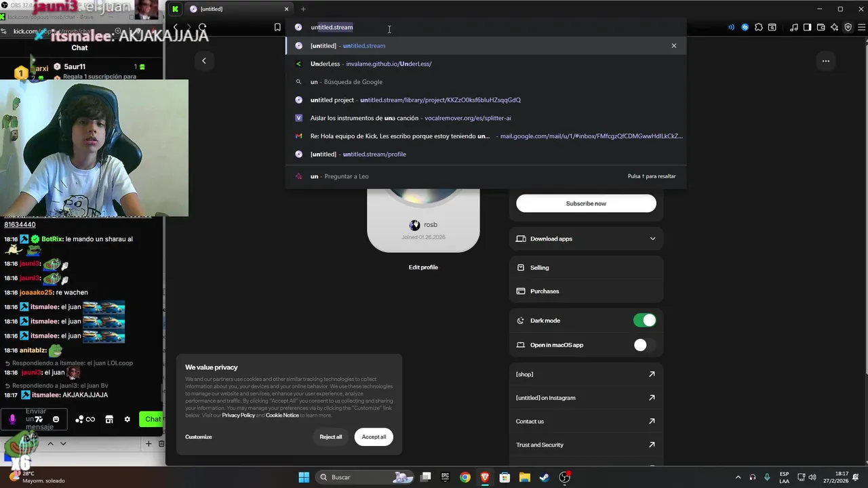Open the Brave VPN shield icon
The image size is (868, 488).
pyautogui.click(x=848, y=27)
